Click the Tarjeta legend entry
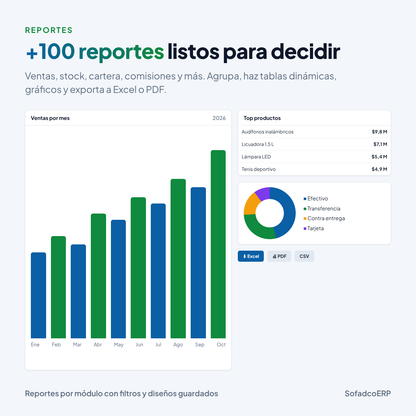 (314, 228)
